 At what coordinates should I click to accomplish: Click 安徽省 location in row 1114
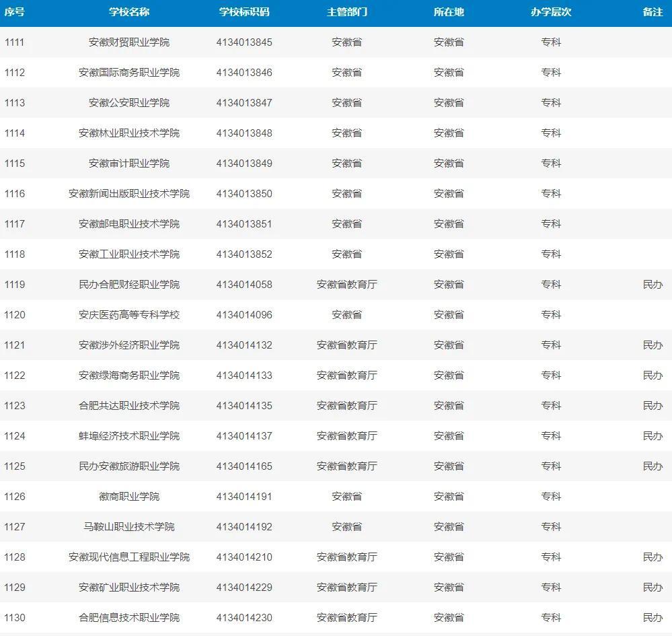pyautogui.click(x=449, y=133)
